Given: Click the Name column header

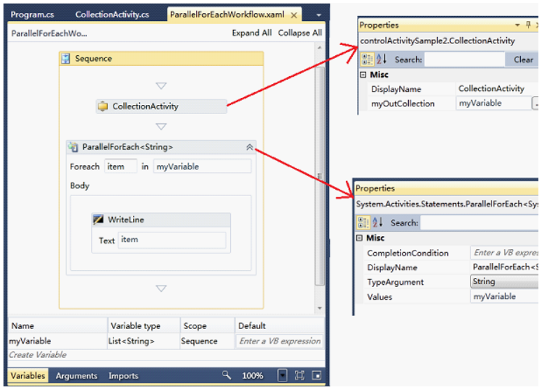Looking at the screenshot, I should [57, 325].
